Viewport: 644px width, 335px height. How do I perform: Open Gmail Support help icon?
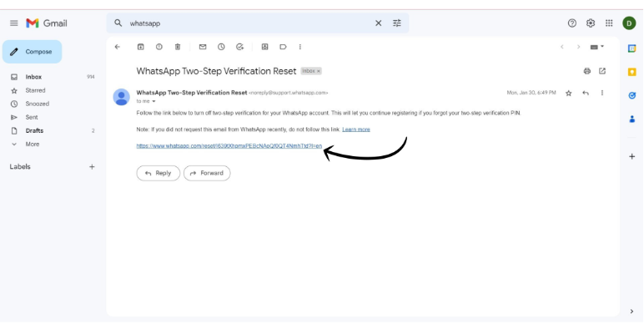(x=572, y=23)
